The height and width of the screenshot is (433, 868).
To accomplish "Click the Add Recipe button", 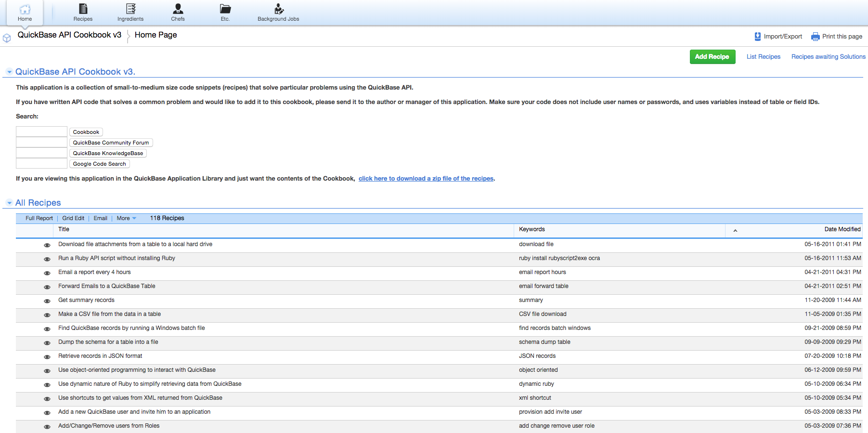I will click(x=713, y=57).
